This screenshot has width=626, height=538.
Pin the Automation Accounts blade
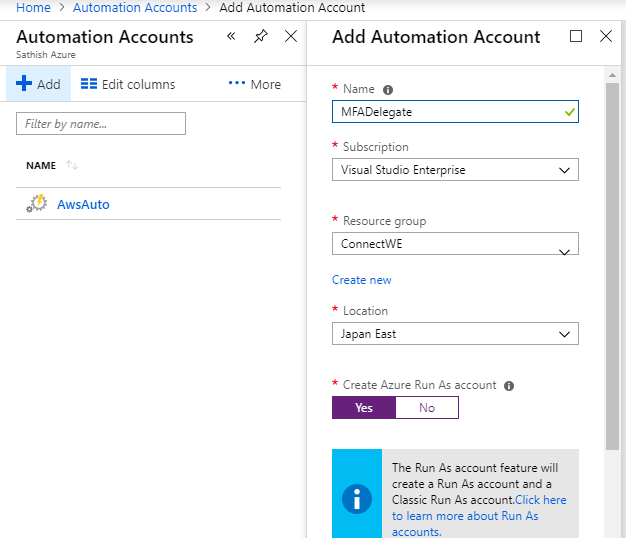(261, 37)
